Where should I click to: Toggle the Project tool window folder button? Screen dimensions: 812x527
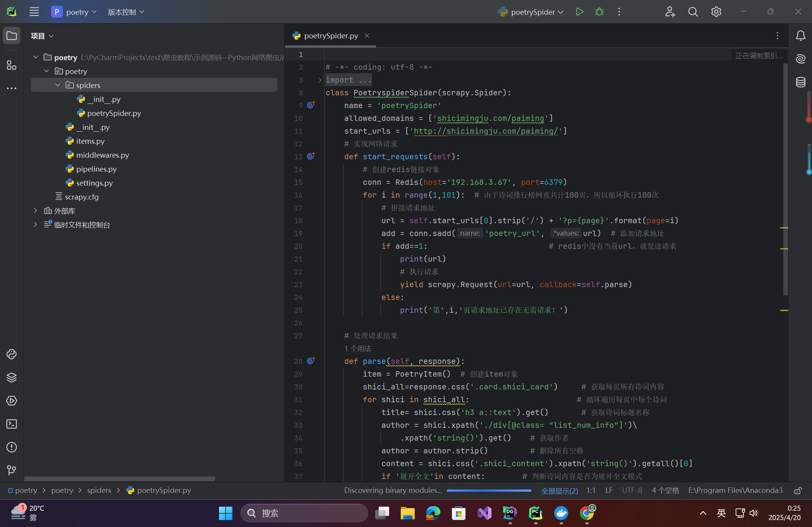12,36
